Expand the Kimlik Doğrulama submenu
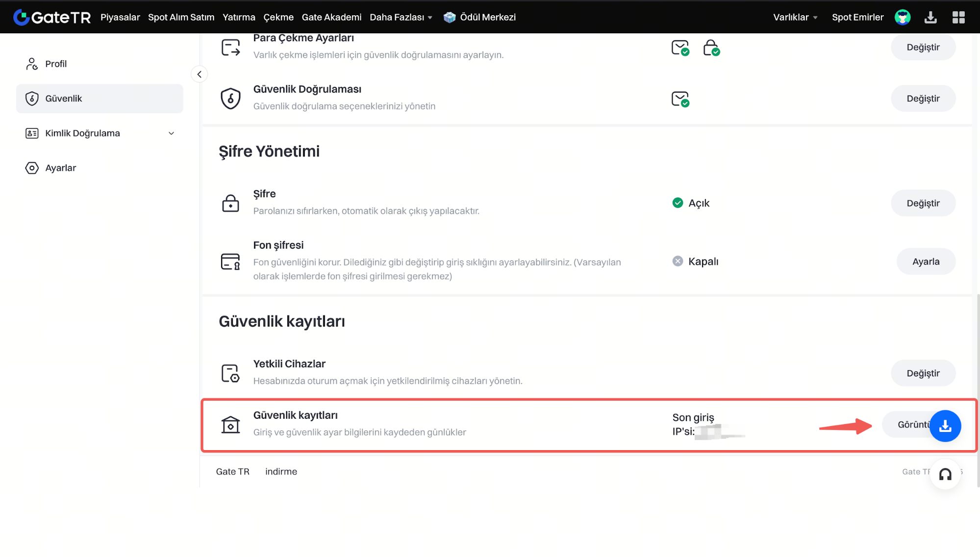 171,133
